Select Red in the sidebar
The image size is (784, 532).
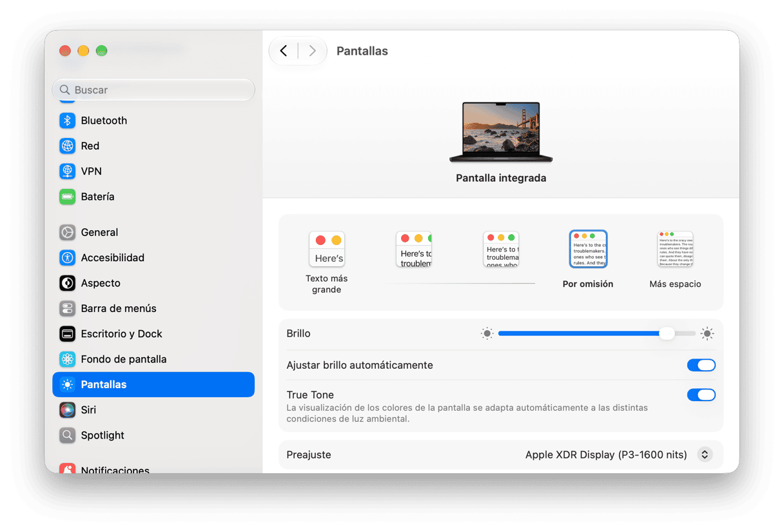click(153, 146)
